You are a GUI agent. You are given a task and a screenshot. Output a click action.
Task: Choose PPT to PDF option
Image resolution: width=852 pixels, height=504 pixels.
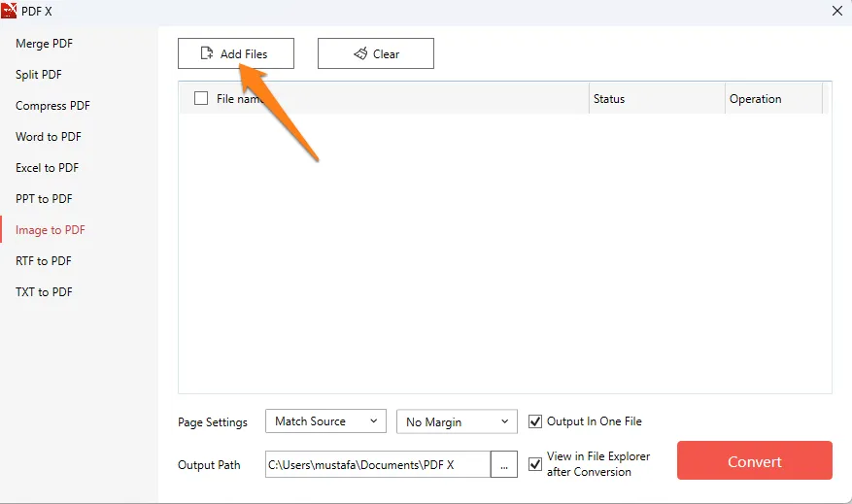pos(44,199)
